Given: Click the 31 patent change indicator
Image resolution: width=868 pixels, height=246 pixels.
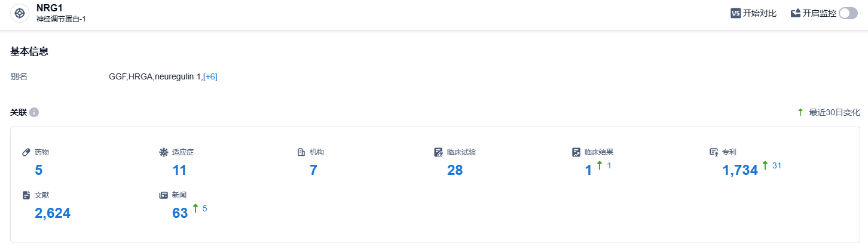Looking at the screenshot, I should 777,165.
